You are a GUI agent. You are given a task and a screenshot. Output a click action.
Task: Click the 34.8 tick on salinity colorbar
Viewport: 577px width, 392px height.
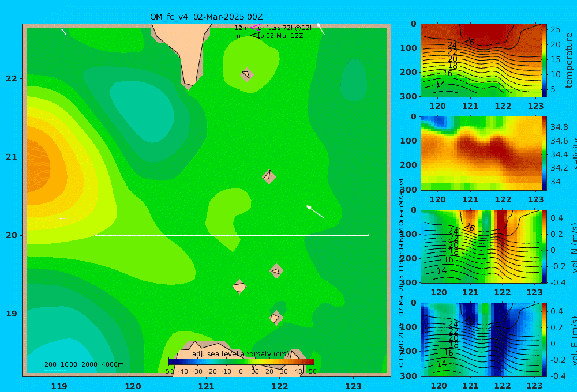tap(559, 127)
